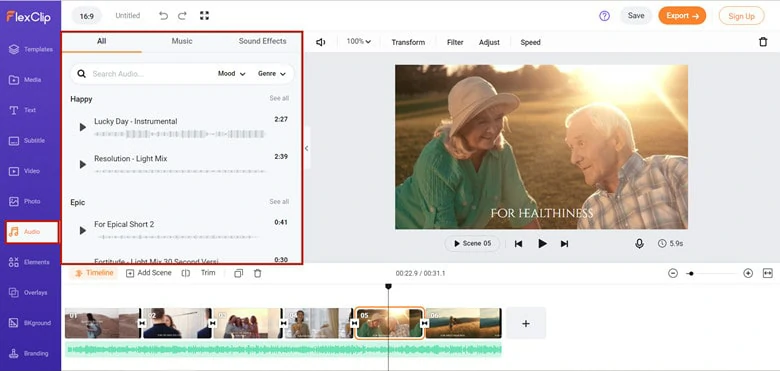Click the volume speaker icon above preview
The width and height of the screenshot is (780, 371).
[321, 42]
